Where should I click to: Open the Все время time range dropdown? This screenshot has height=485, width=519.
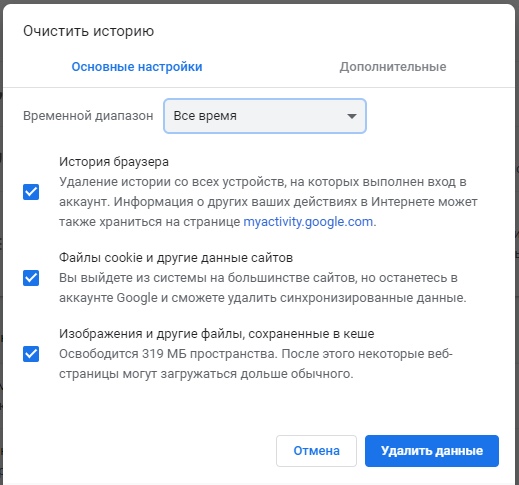pos(265,116)
